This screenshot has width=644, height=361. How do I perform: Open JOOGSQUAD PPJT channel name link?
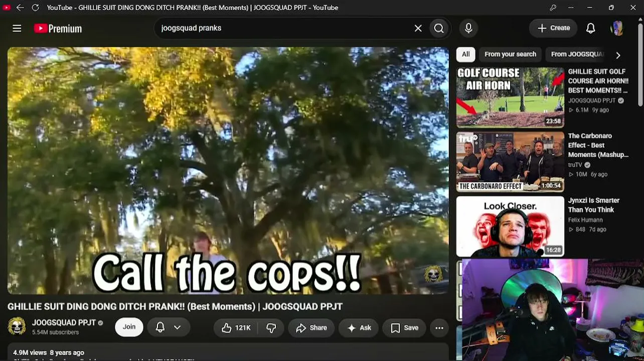(x=64, y=323)
